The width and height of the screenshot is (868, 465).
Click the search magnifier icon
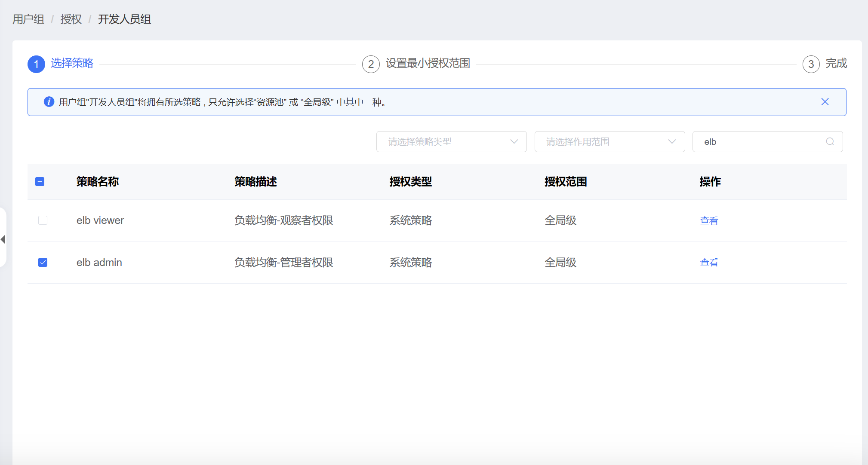click(x=830, y=141)
